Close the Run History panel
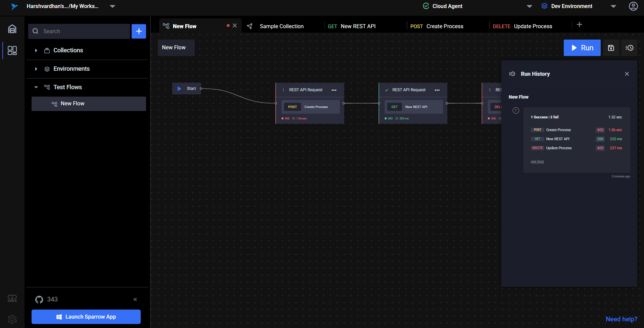 pos(627,74)
